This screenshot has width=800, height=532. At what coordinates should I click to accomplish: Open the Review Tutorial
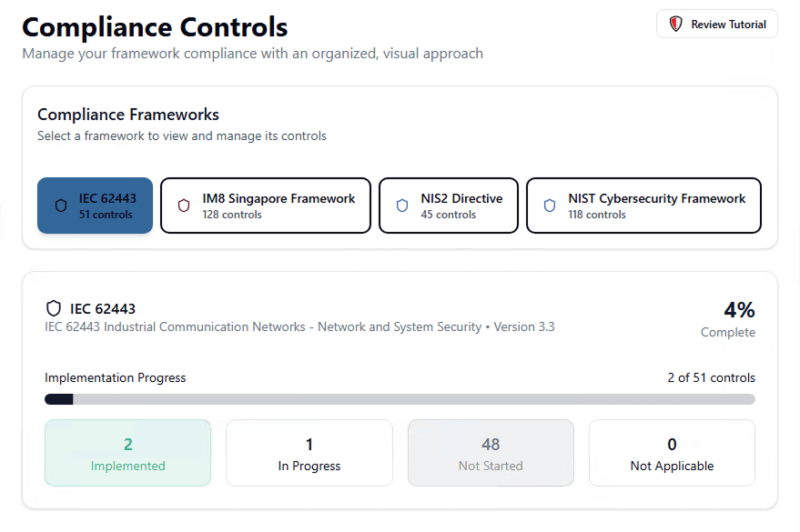717,25
